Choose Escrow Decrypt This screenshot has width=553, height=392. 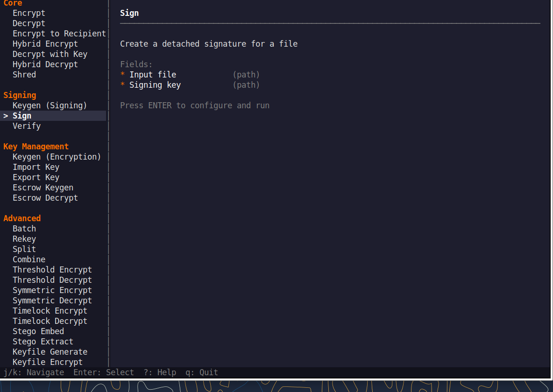(45, 198)
